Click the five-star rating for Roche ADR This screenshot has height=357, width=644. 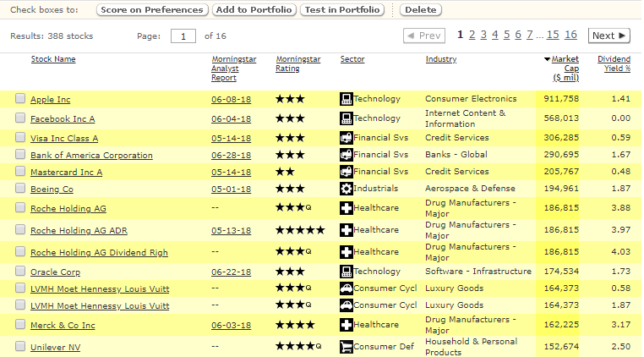click(x=300, y=230)
